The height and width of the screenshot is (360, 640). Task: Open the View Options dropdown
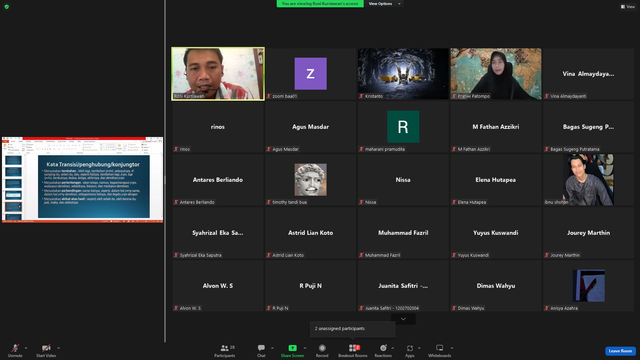(x=384, y=4)
